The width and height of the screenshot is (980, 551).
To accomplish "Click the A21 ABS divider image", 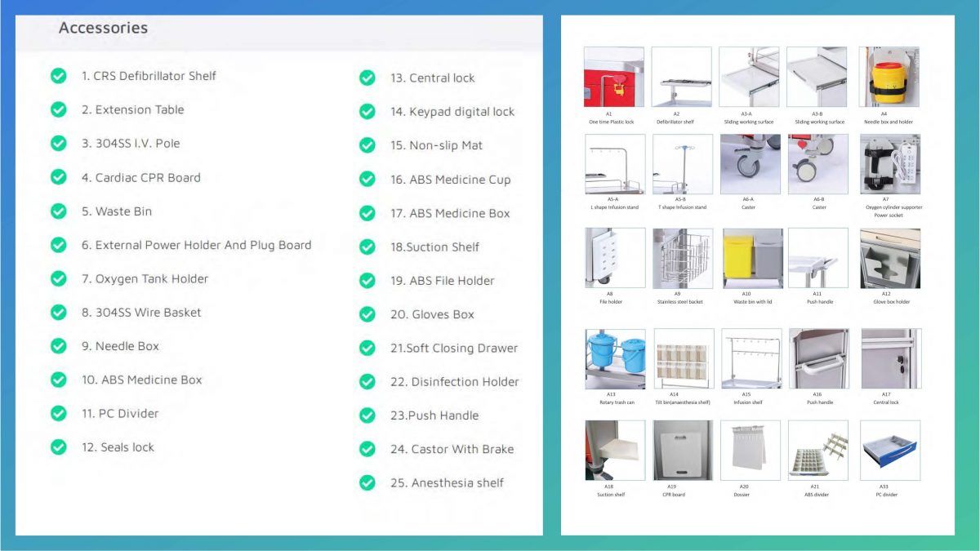I will [820, 449].
